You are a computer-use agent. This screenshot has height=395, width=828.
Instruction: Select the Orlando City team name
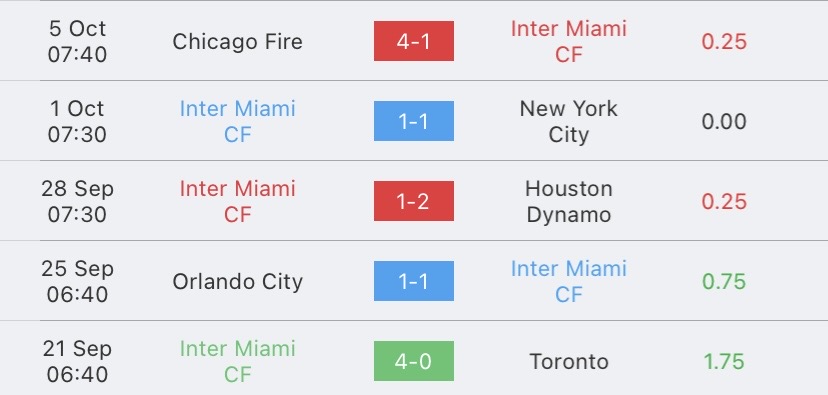(x=238, y=281)
